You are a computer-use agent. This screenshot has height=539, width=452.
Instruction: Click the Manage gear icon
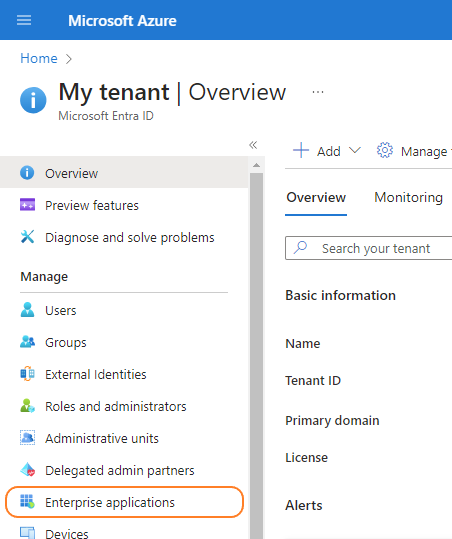tap(385, 150)
